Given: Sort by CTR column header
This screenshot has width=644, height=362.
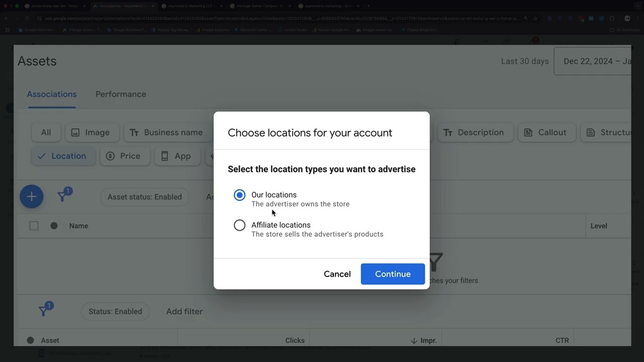Looking at the screenshot, I should pyautogui.click(x=562, y=340).
